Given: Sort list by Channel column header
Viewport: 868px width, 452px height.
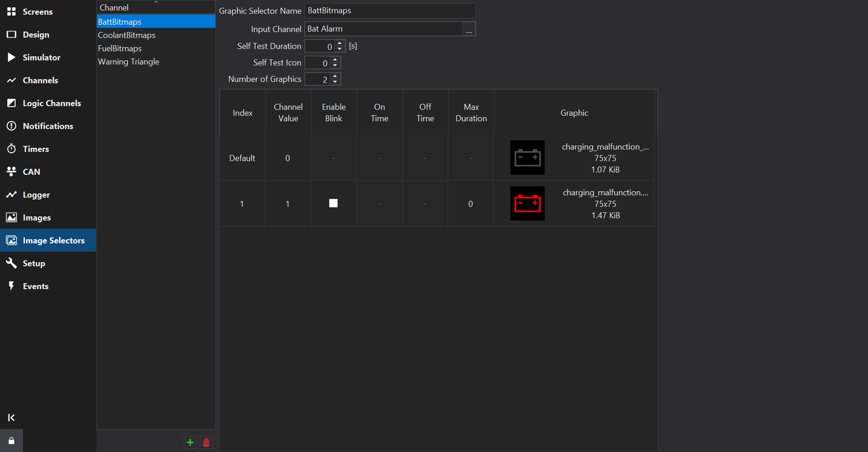Looking at the screenshot, I should (x=155, y=7).
